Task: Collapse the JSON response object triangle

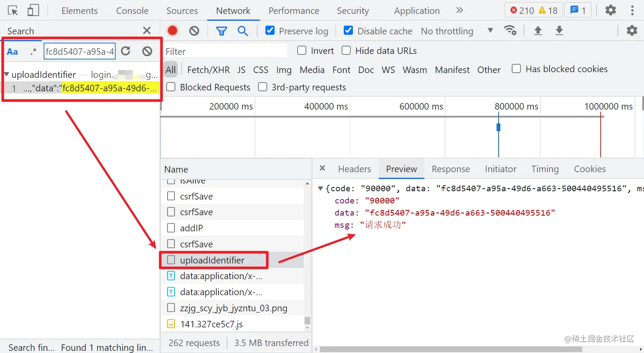Action: pos(321,188)
